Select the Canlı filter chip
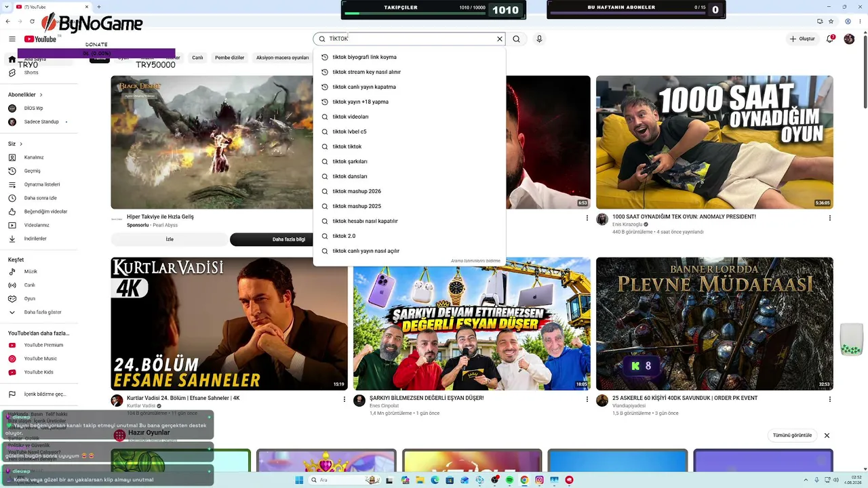This screenshot has height=488, width=868. 197,58
